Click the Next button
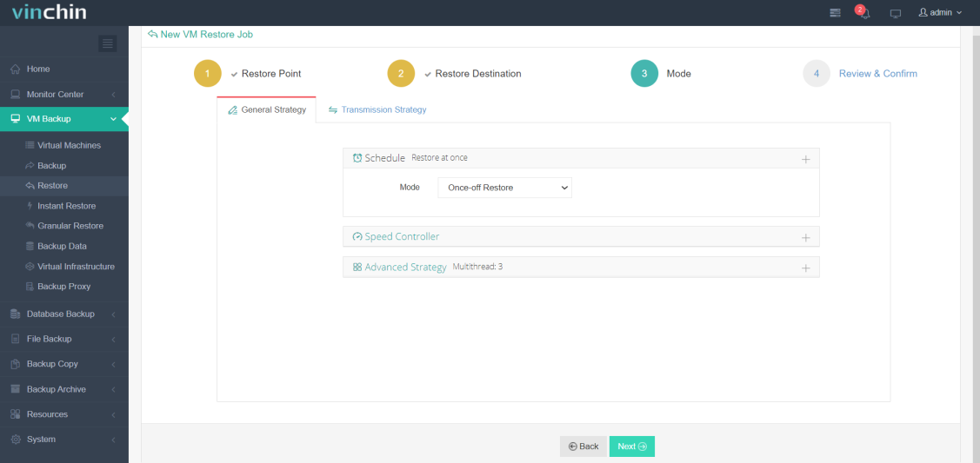 pos(631,446)
